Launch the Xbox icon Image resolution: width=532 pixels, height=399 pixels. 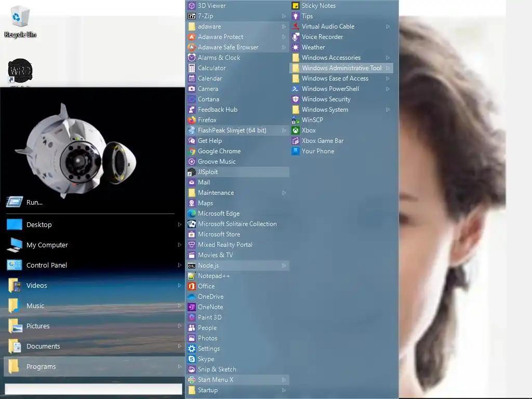296,130
